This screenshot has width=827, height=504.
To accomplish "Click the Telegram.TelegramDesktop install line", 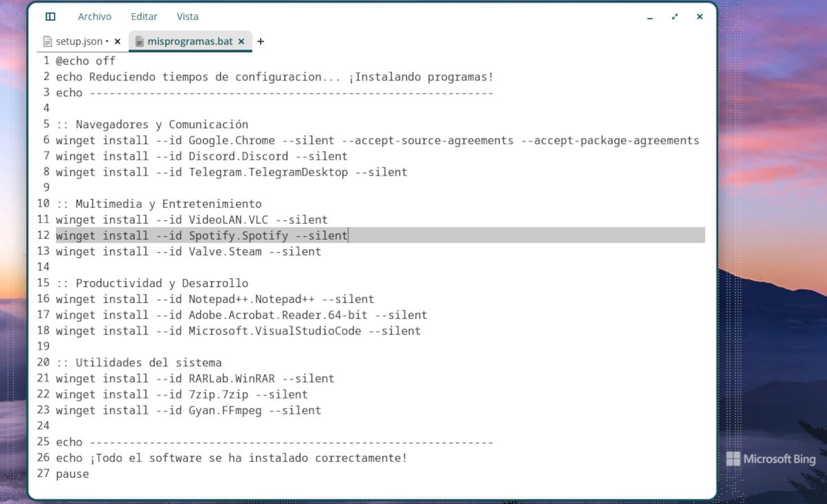I will click(232, 171).
